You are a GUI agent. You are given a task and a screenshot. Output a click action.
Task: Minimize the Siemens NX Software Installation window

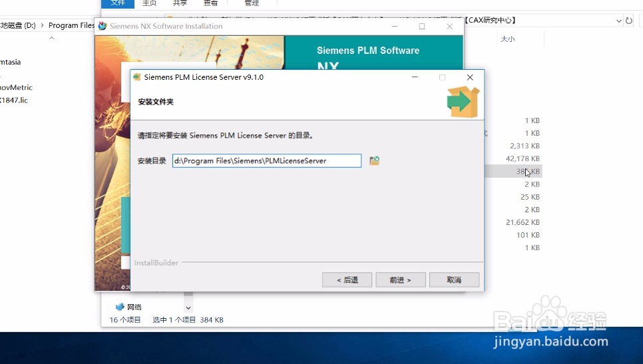click(x=395, y=26)
